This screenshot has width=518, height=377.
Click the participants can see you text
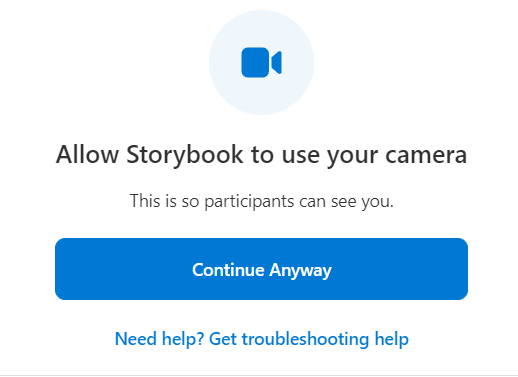261,201
